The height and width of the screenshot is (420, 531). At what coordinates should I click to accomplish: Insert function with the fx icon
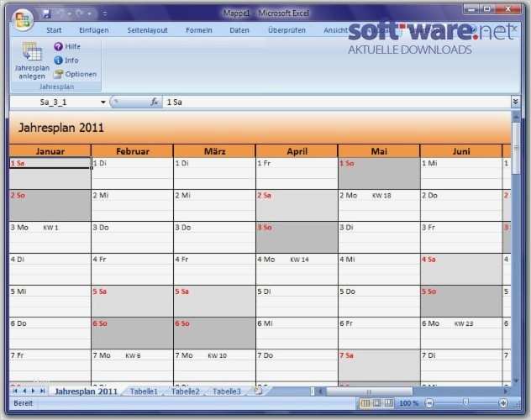tap(155, 102)
